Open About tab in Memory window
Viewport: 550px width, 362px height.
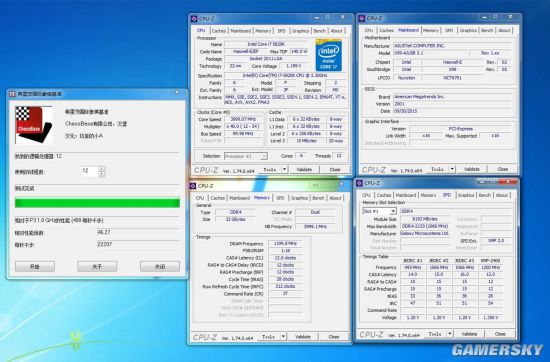335,198
